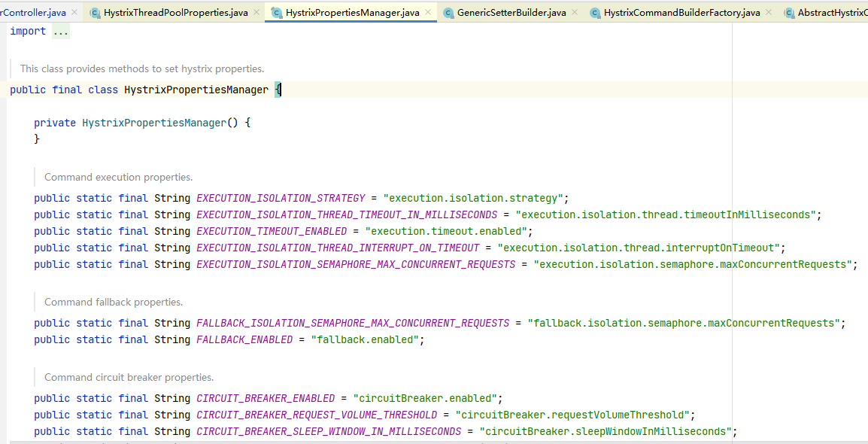Click the private HystrixPropertiesManager() constructor name
This screenshot has width=868, height=444.
tap(154, 123)
